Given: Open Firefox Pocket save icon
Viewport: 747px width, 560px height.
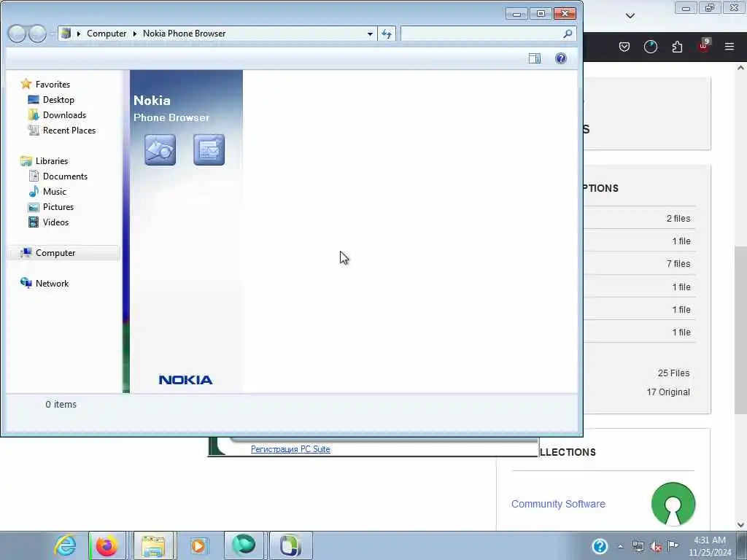Looking at the screenshot, I should click(624, 47).
